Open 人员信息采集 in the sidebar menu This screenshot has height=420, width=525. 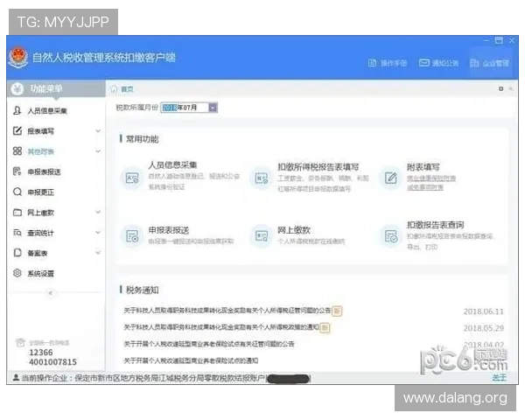tap(47, 111)
